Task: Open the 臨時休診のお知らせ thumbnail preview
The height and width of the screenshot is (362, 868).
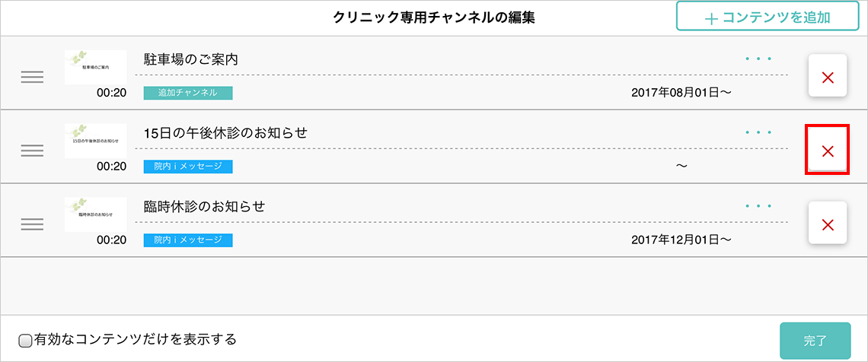Action: pos(96,214)
